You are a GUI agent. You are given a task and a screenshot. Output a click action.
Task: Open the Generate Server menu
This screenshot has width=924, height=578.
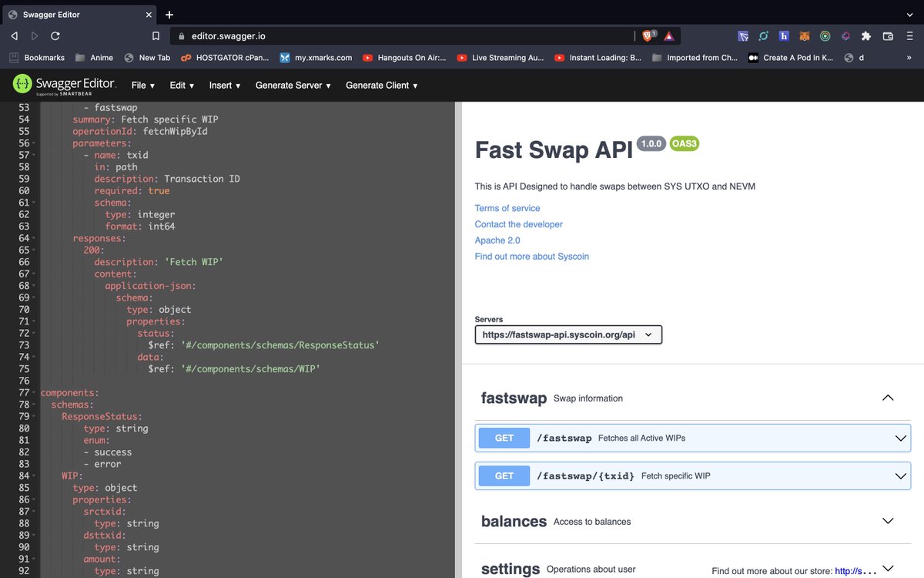click(293, 85)
